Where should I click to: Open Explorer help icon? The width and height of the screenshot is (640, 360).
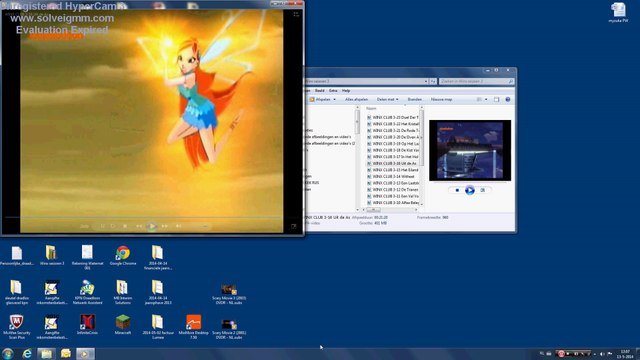[508, 99]
